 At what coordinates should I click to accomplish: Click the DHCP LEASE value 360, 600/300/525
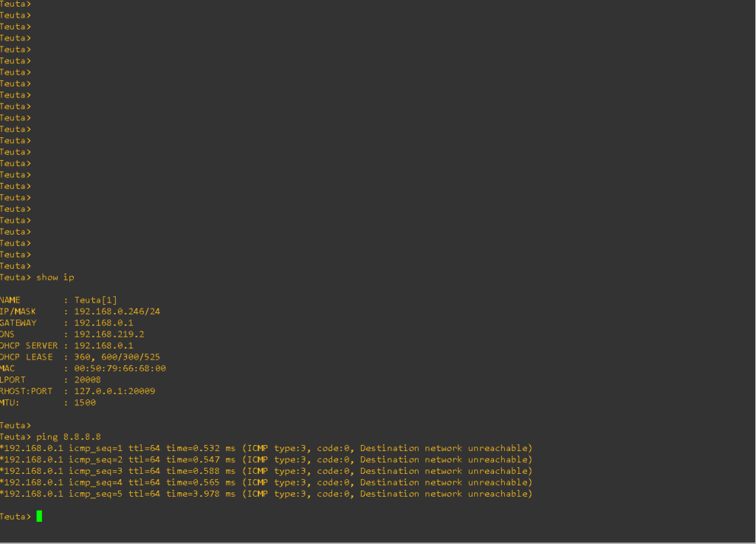116,357
